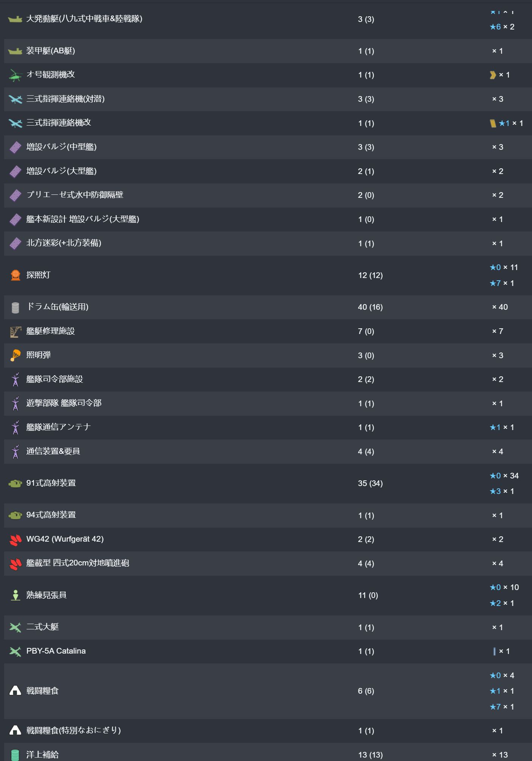The image size is (532, 761).
Task: Click the searchlight icon next to 探照灯
Action: [x=15, y=275]
